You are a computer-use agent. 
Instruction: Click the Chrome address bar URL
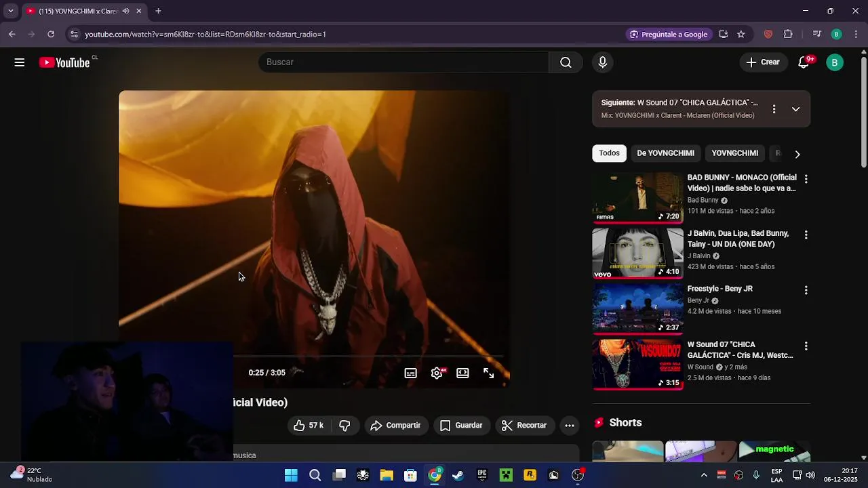[x=205, y=34]
